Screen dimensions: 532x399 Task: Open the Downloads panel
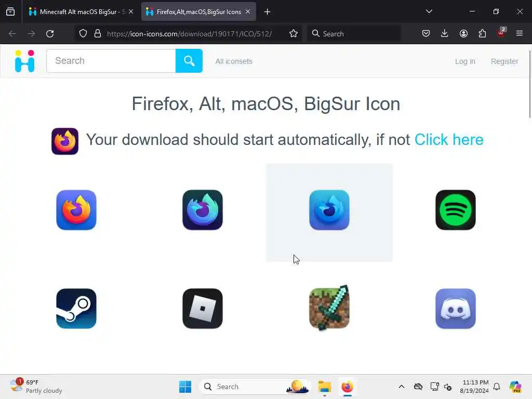pos(445,33)
